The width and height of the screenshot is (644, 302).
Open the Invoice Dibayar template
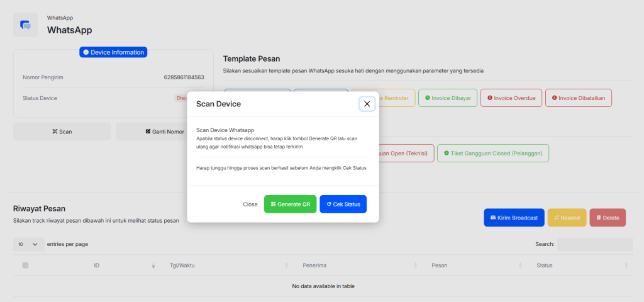(x=448, y=98)
